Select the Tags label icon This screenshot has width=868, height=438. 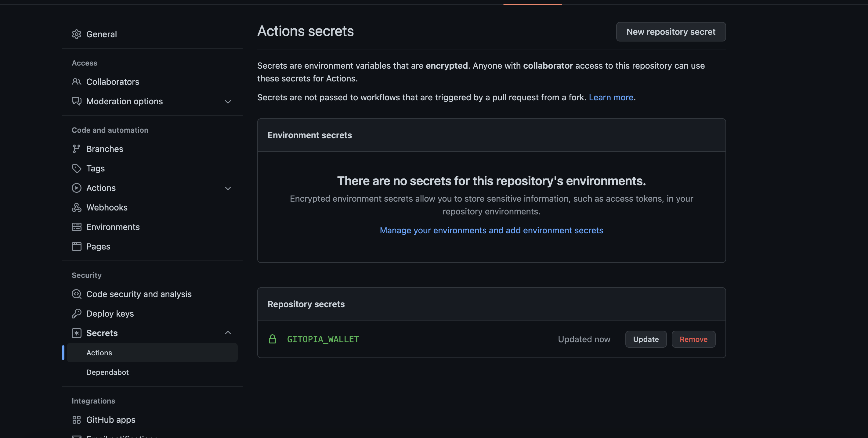point(77,168)
